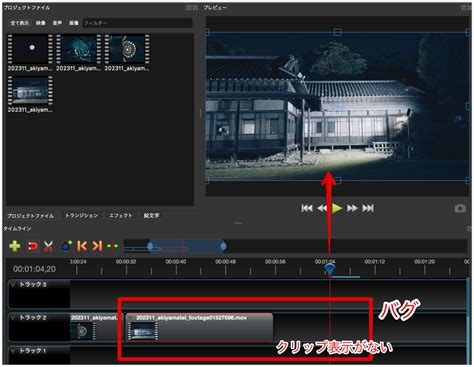Select the white dot video thumbnail
This screenshot has height=367, width=474.
click(30, 49)
